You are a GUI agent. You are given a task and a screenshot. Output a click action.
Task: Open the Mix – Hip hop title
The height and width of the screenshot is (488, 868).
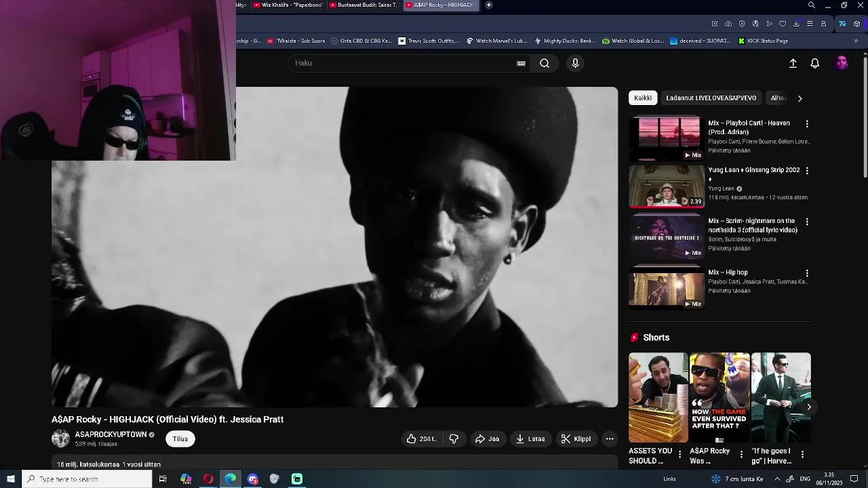point(728,272)
